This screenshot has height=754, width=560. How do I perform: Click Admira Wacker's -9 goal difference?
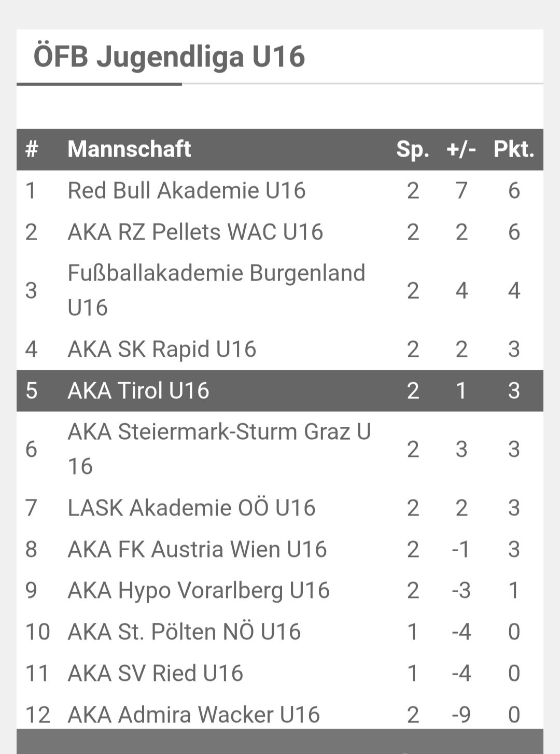pyautogui.click(x=461, y=715)
